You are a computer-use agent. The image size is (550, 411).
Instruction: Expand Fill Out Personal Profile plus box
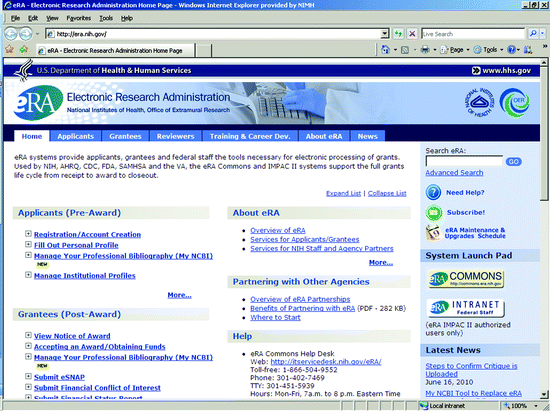click(28, 244)
